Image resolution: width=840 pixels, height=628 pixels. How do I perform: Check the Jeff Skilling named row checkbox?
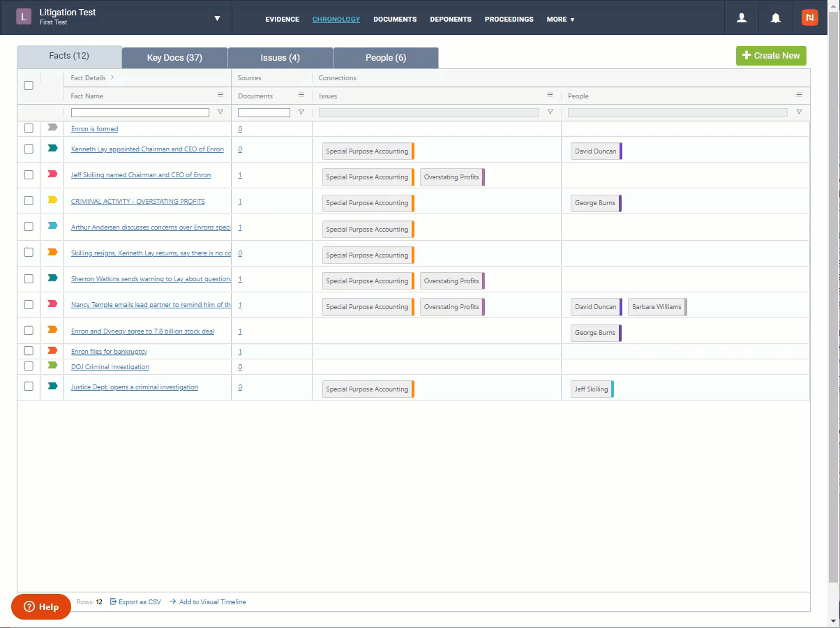pos(29,174)
